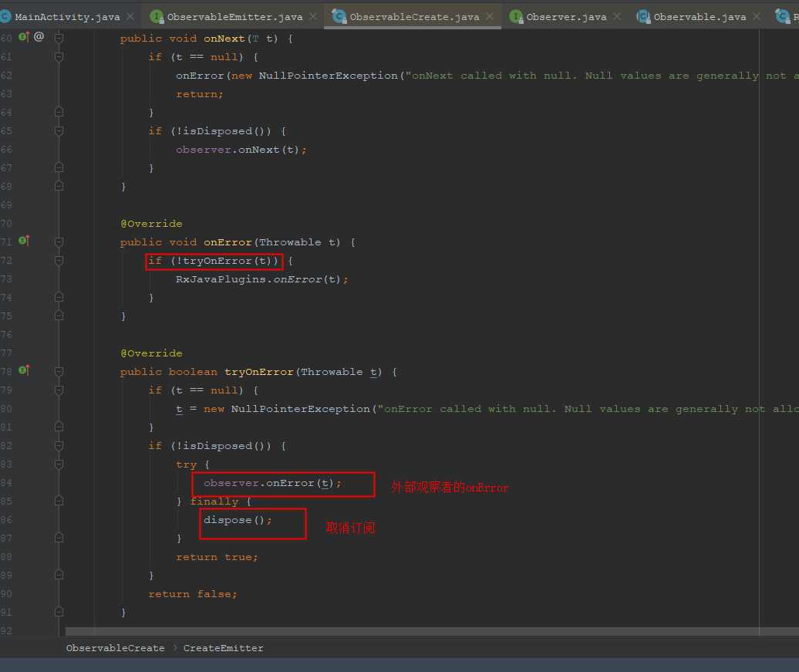The width and height of the screenshot is (799, 672).
Task: Click the 'return false;' statement
Action: coord(193,595)
